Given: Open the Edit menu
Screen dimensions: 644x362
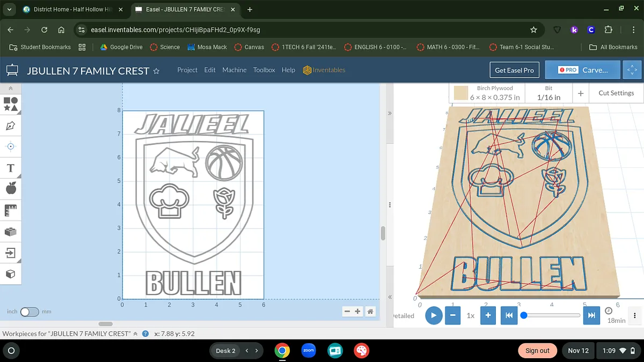Looking at the screenshot, I should (210, 70).
